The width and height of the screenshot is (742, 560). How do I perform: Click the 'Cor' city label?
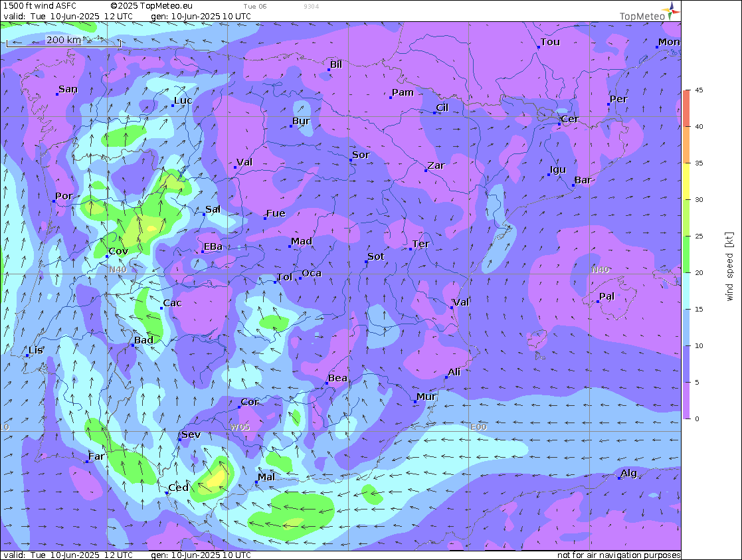(x=250, y=403)
